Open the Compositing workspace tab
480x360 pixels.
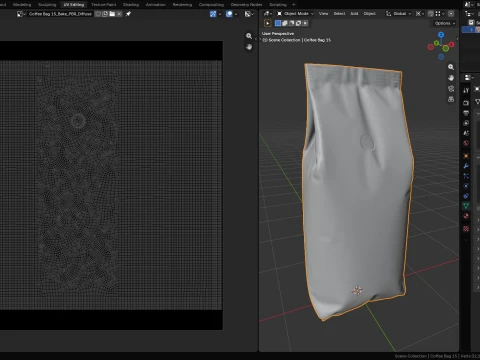pyautogui.click(x=211, y=5)
